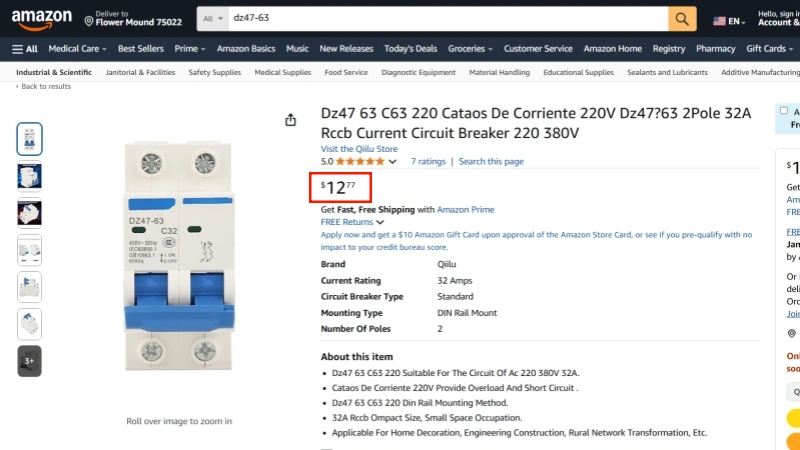Open the Safety Supplies category tab

click(x=214, y=72)
